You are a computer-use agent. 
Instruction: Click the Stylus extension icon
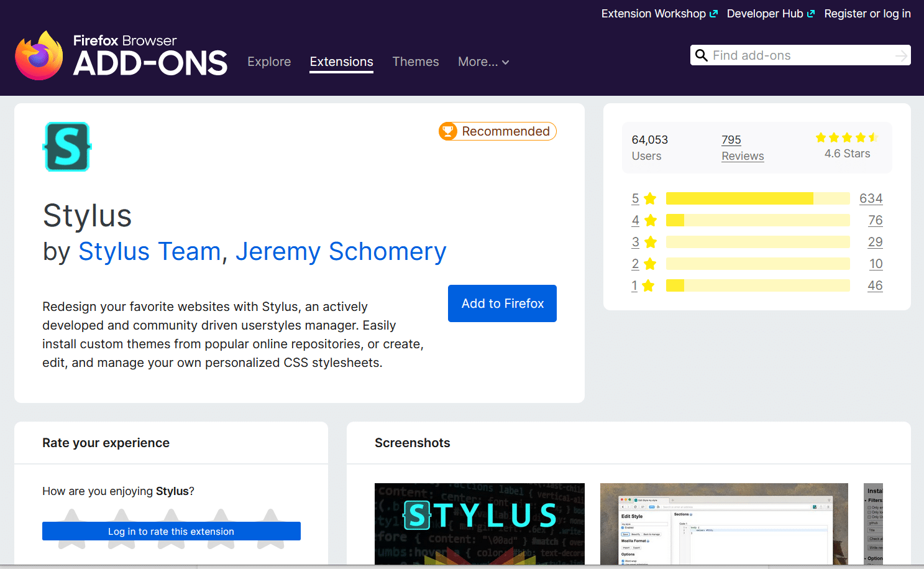pyautogui.click(x=67, y=147)
